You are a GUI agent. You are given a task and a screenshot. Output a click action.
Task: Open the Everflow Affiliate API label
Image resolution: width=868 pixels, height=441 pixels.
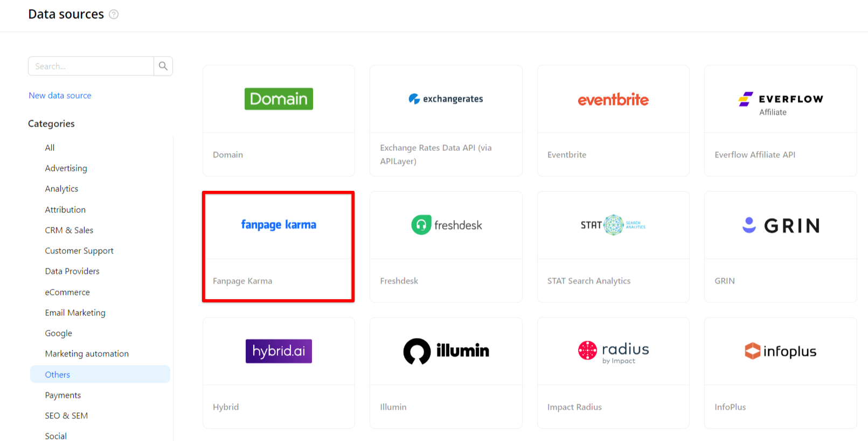755,155
